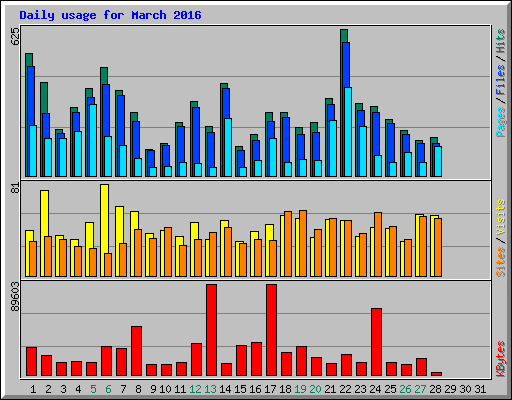The image size is (512, 400).
Task: Click day 22 on the x-axis
Action: 345,389
